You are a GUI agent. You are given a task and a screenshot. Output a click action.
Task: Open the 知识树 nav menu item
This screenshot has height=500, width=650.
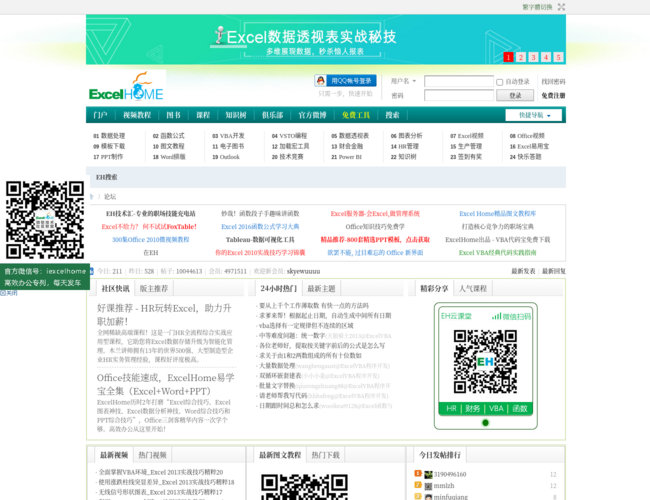(x=235, y=115)
